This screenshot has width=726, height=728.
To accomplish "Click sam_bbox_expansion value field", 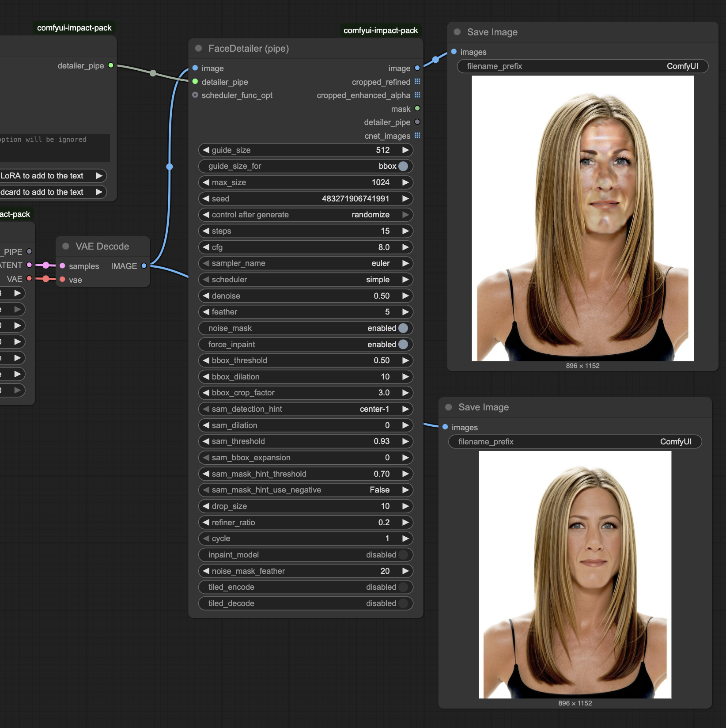I will [x=306, y=458].
